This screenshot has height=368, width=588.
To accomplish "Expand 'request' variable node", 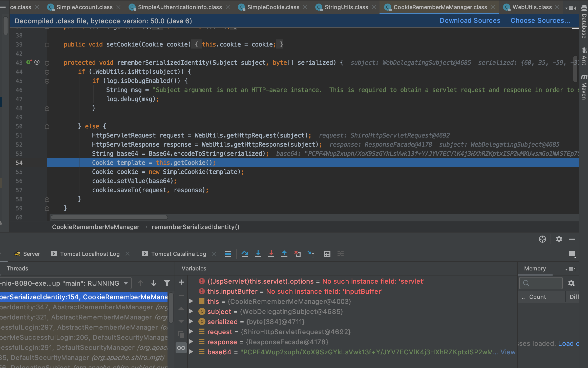I will click(x=191, y=332).
